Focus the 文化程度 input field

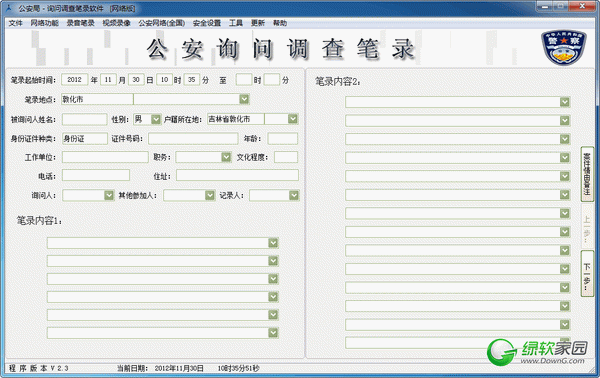pos(286,157)
